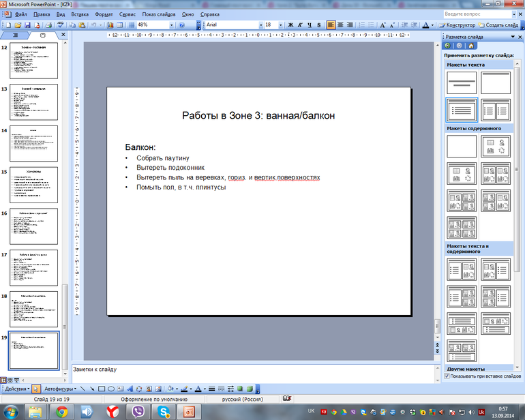Switch to the Slides thumbnail tab
The width and height of the screenshot is (525, 420).
(x=43, y=35)
